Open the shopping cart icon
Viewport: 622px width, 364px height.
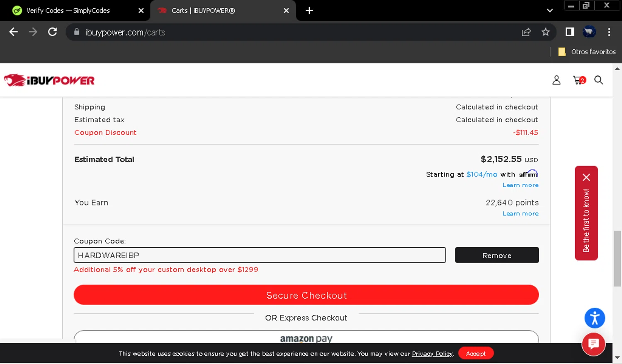579,80
